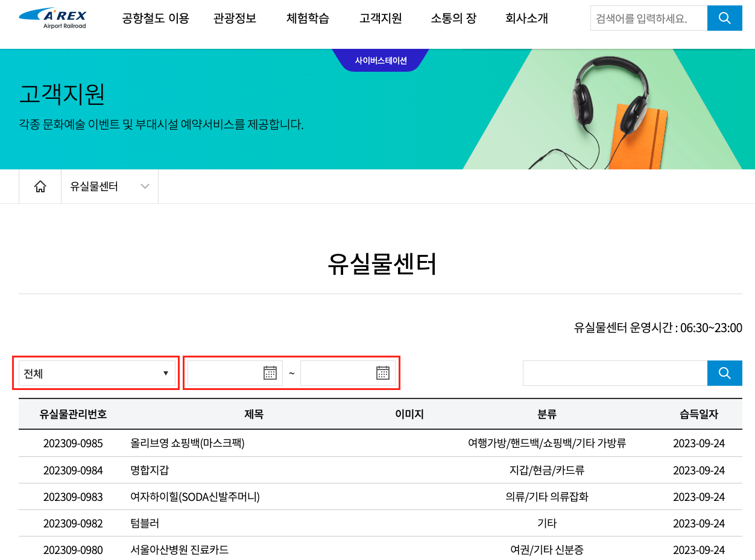Click management number 202309-0983

pyautogui.click(x=73, y=497)
